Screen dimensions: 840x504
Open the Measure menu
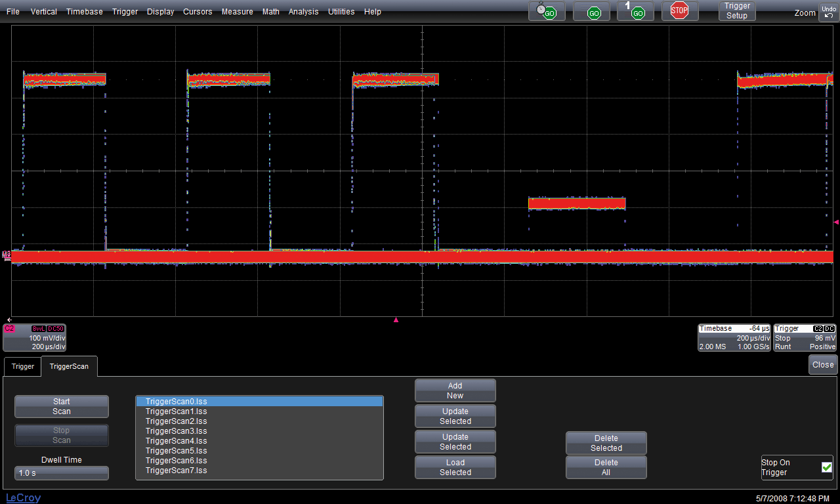coord(237,12)
